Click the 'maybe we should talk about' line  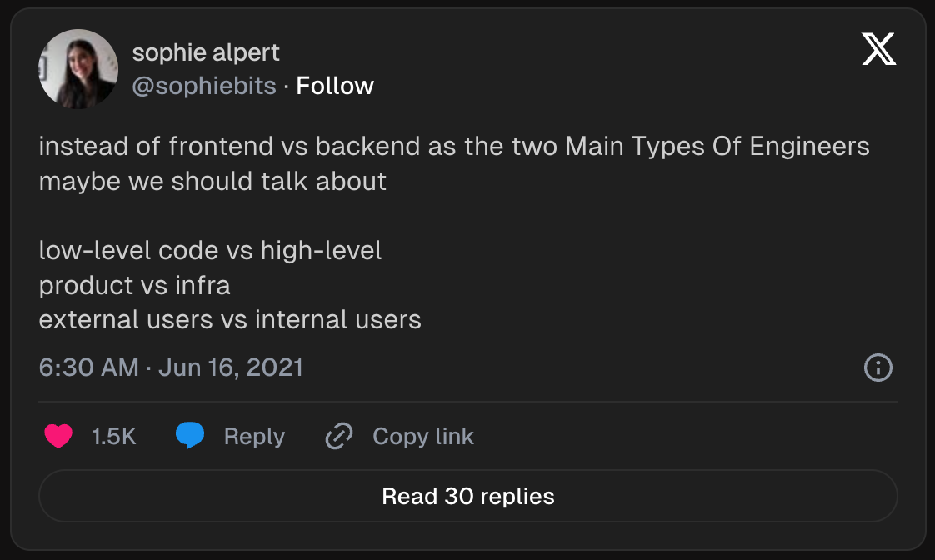212,182
